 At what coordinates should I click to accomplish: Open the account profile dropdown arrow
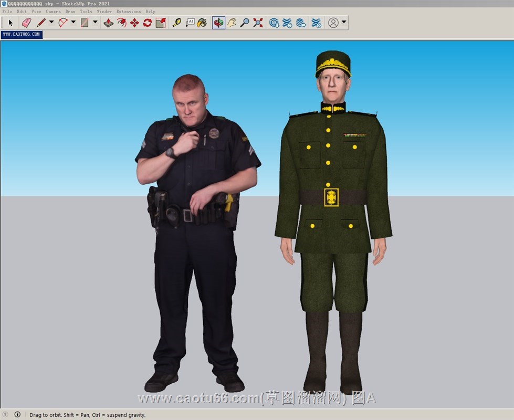coord(344,23)
